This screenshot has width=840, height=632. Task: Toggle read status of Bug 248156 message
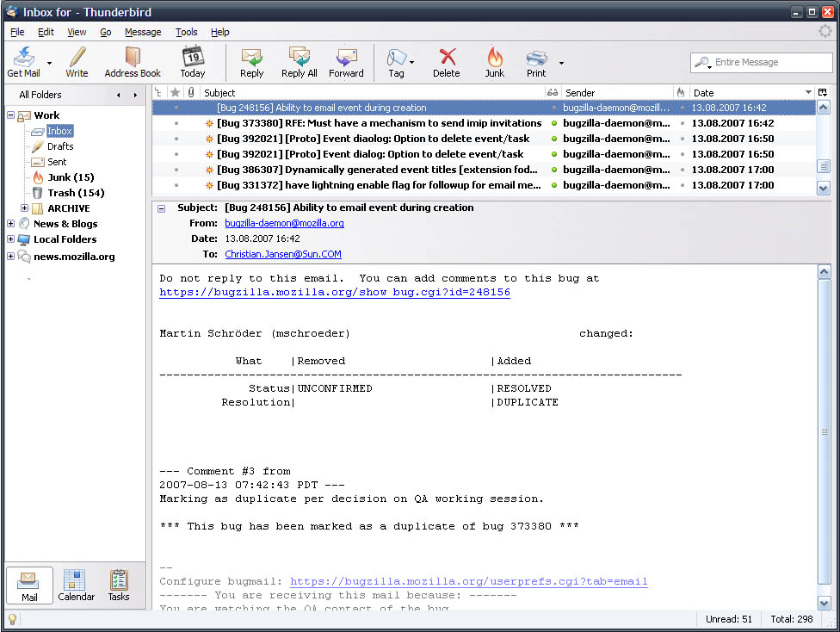[x=554, y=108]
